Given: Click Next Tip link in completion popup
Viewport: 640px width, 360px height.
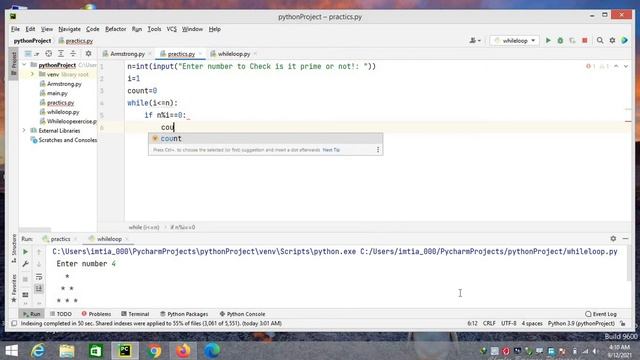Looking at the screenshot, I should click(x=331, y=150).
